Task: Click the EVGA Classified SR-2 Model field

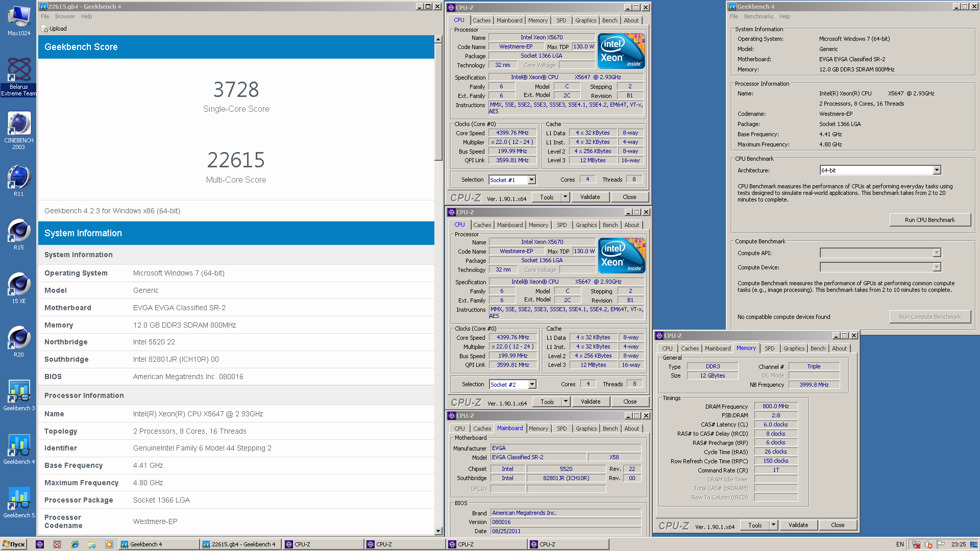Action: coord(538,457)
